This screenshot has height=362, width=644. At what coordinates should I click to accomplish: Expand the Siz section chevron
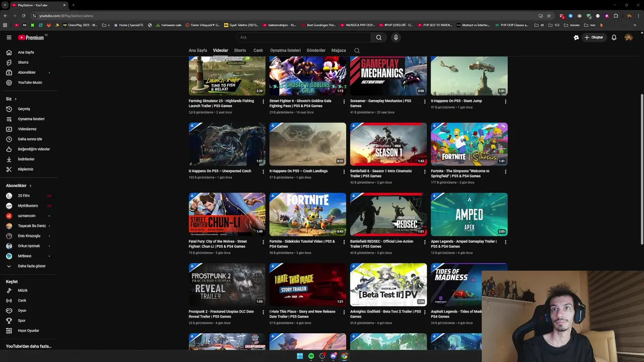(x=16, y=99)
